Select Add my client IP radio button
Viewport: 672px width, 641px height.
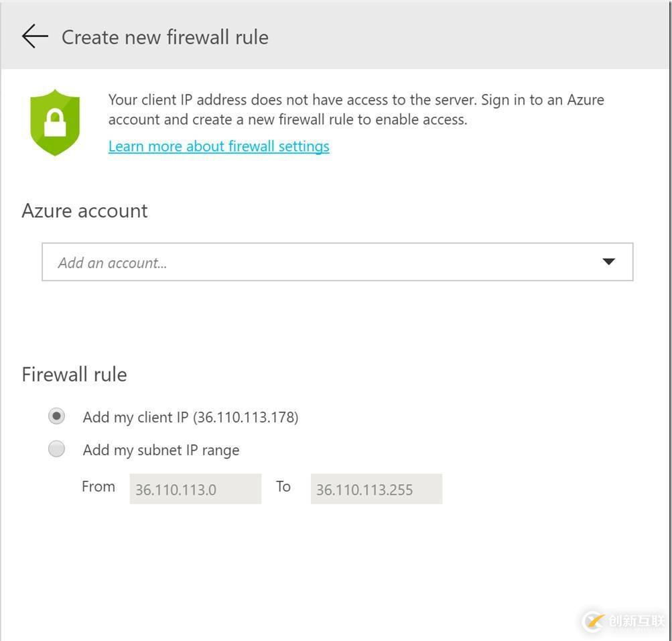click(56, 416)
